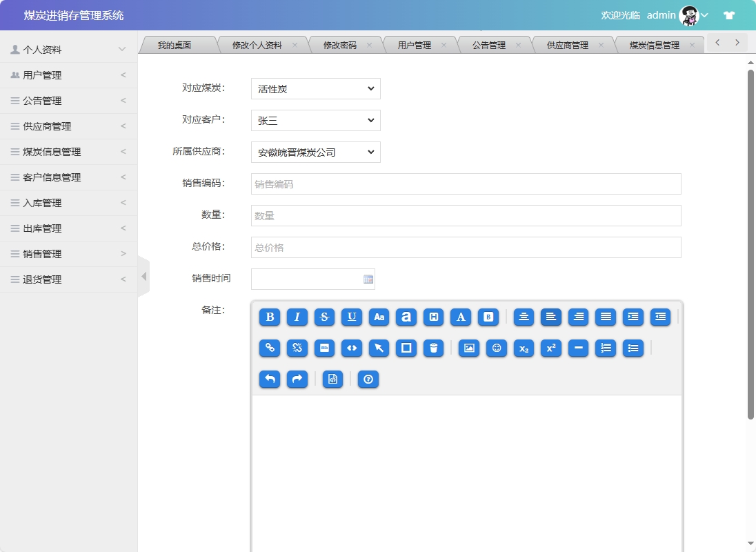This screenshot has width=756, height=552.
Task: Insert an image into the remarks field
Action: click(x=469, y=348)
